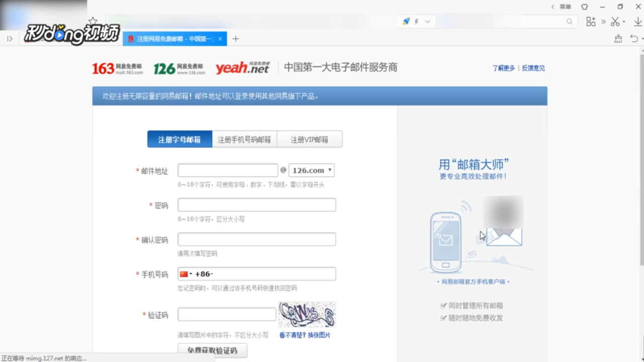
Task: Click the 同时管理所有邮箱 checkmark
Action: [443, 306]
